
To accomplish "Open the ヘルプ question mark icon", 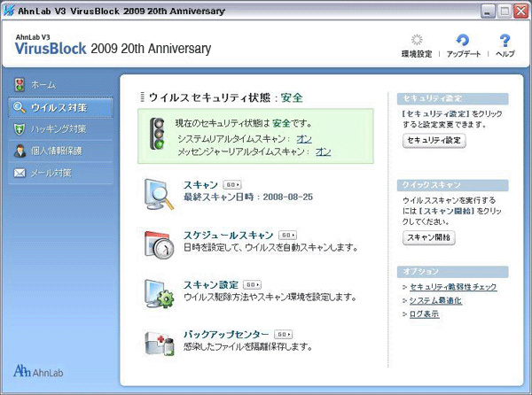I will click(505, 41).
